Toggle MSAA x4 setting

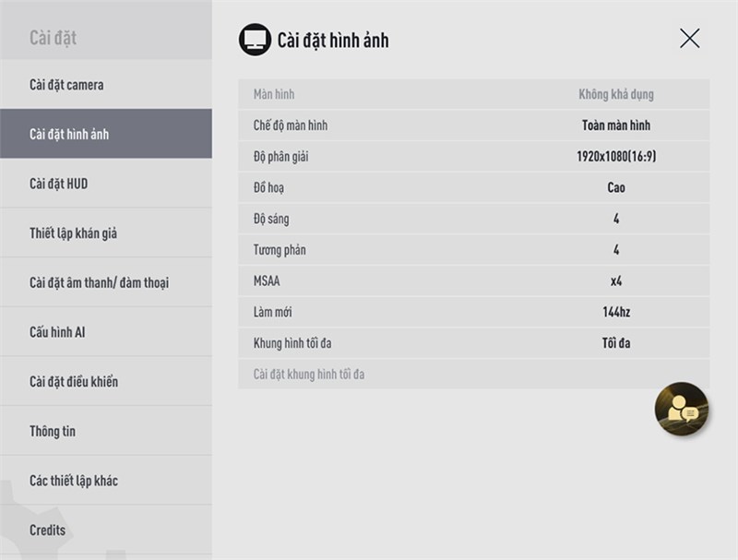pos(616,281)
